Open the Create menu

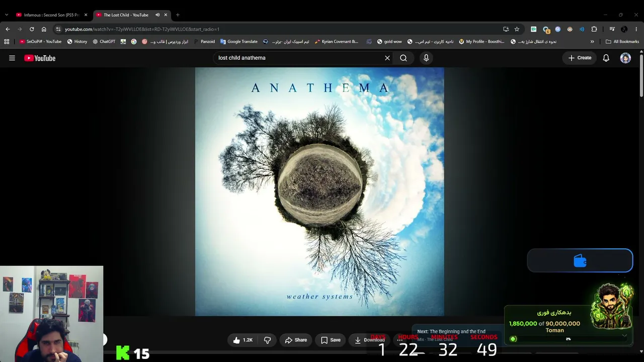click(x=580, y=58)
